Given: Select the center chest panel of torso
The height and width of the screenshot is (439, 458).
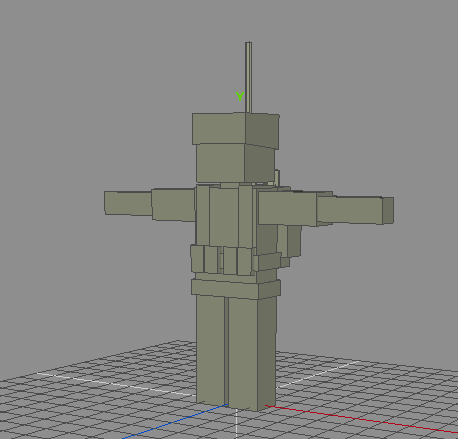Looking at the screenshot, I should (x=224, y=217).
